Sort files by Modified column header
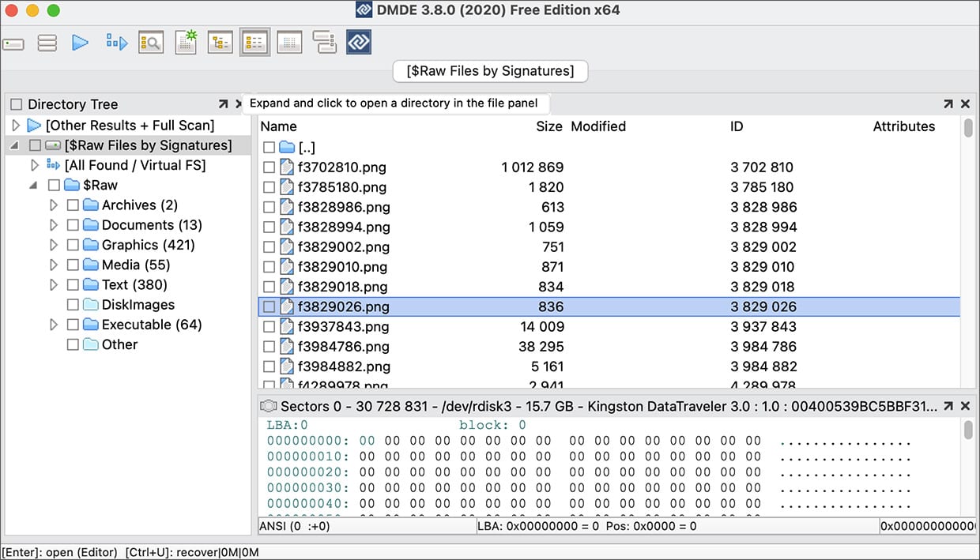 click(x=598, y=126)
